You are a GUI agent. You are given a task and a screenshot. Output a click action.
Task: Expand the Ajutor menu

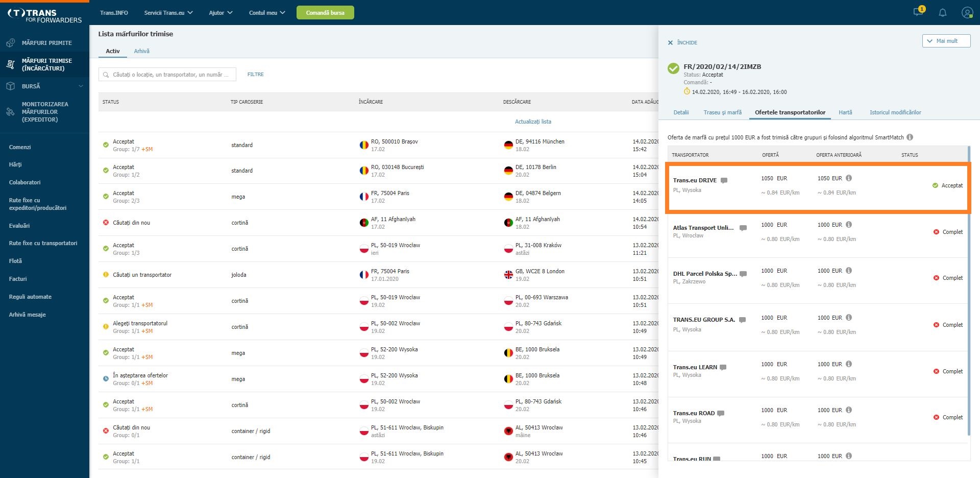220,13
